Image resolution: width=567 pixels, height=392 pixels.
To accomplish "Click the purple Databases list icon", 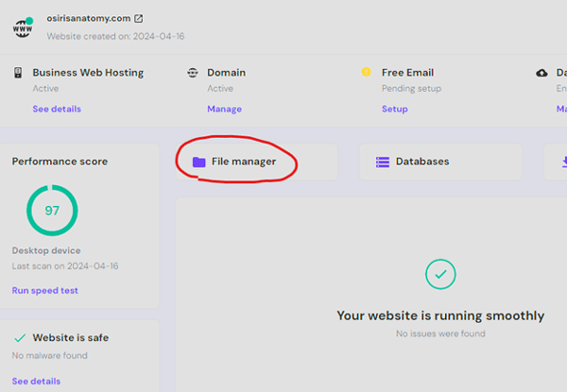I will tap(383, 162).
